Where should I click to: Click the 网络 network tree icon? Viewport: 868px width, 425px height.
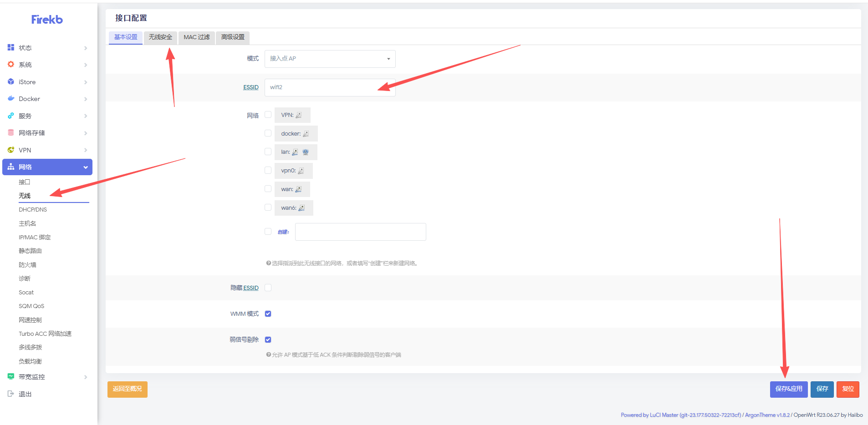(x=11, y=167)
